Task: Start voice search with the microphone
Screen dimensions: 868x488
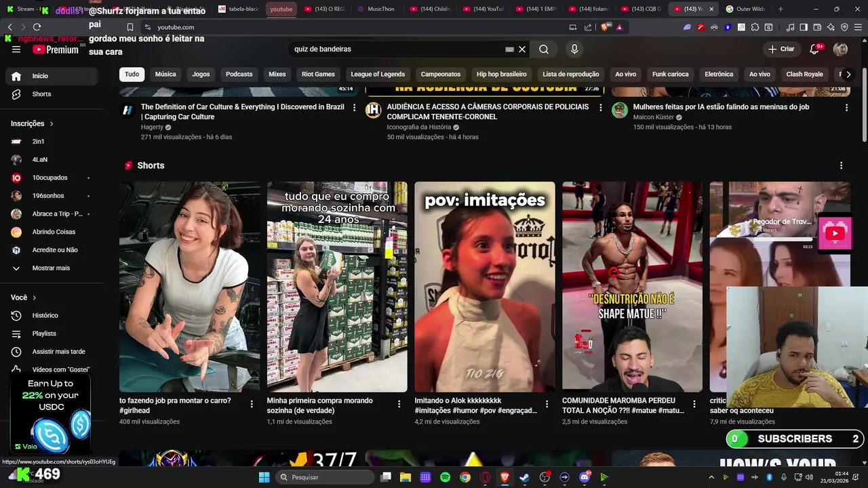Action: pos(574,49)
